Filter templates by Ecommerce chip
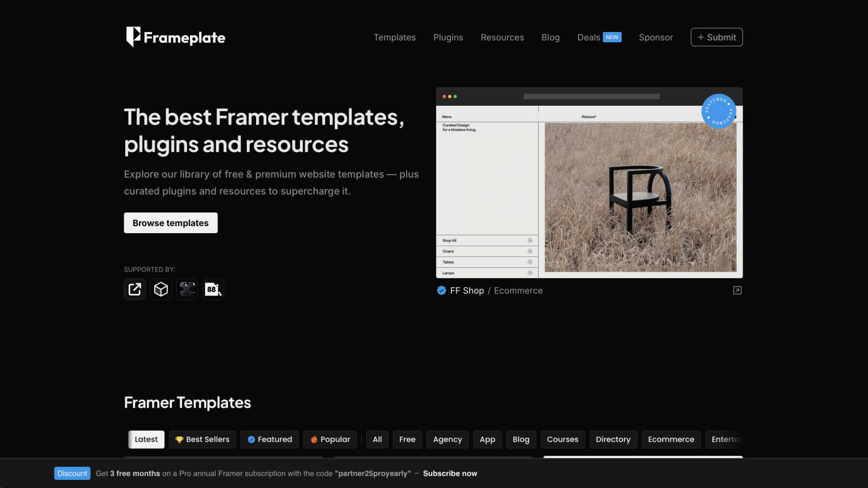The image size is (868, 488). coord(671,439)
